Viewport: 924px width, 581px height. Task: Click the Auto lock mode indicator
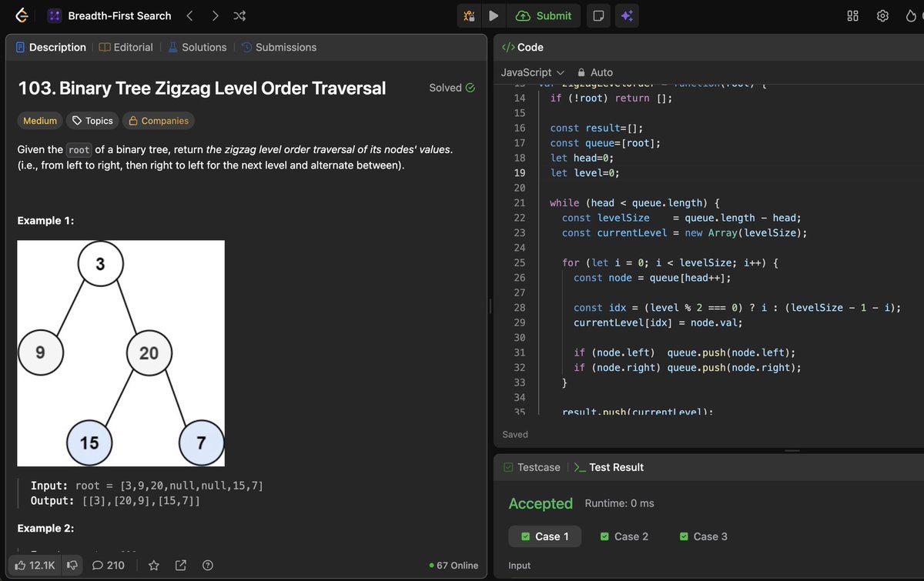[595, 72]
